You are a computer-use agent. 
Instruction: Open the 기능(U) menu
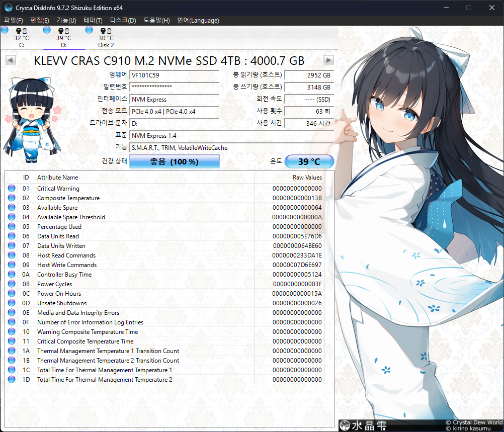point(66,21)
